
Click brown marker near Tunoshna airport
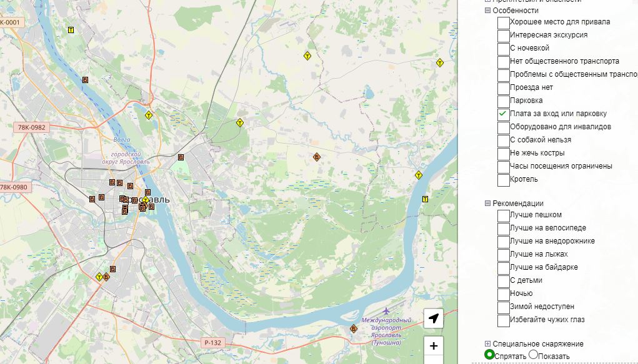353,328
